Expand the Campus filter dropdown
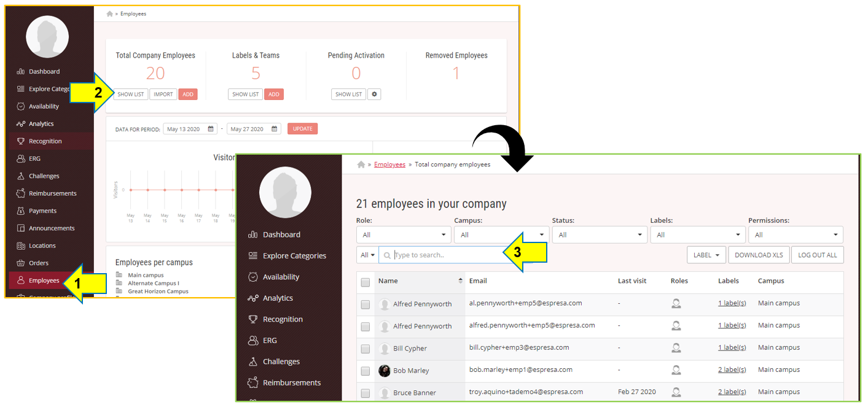Viewport: 868px width, 410px height. coord(501,234)
